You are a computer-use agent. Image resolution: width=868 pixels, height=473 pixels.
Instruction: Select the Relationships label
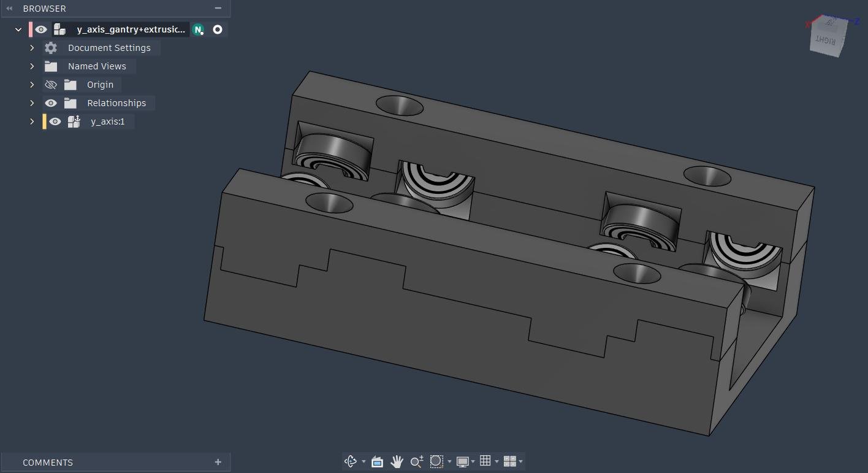116,103
